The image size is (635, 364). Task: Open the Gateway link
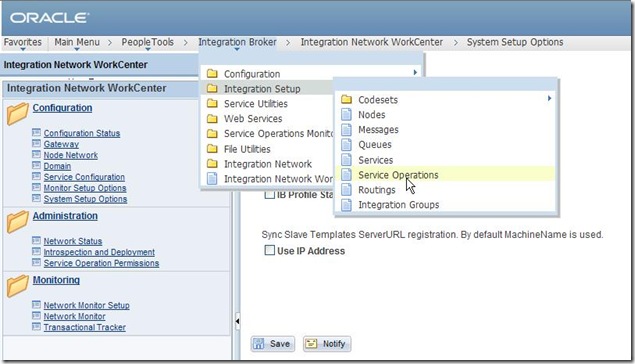[61, 144]
